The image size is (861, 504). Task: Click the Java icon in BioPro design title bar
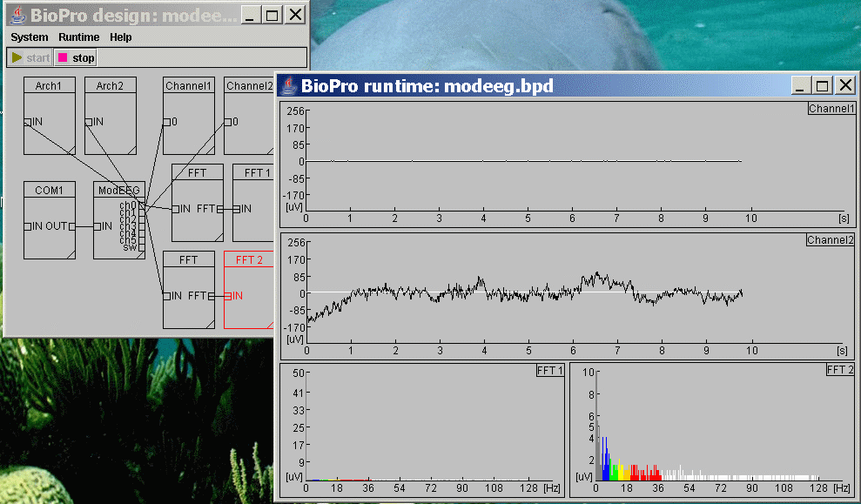point(16,15)
